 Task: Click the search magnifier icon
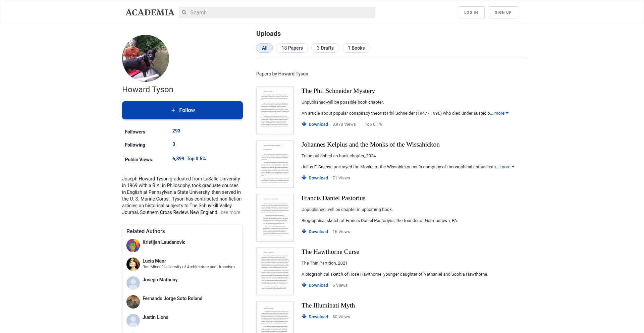pyautogui.click(x=184, y=12)
